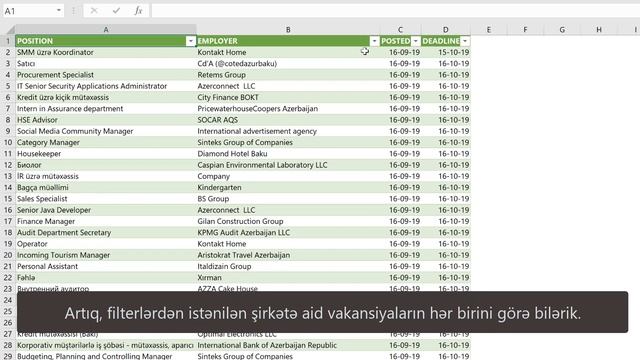
Task: Open the EMPLOYER column filter dropdown
Action: point(374,41)
